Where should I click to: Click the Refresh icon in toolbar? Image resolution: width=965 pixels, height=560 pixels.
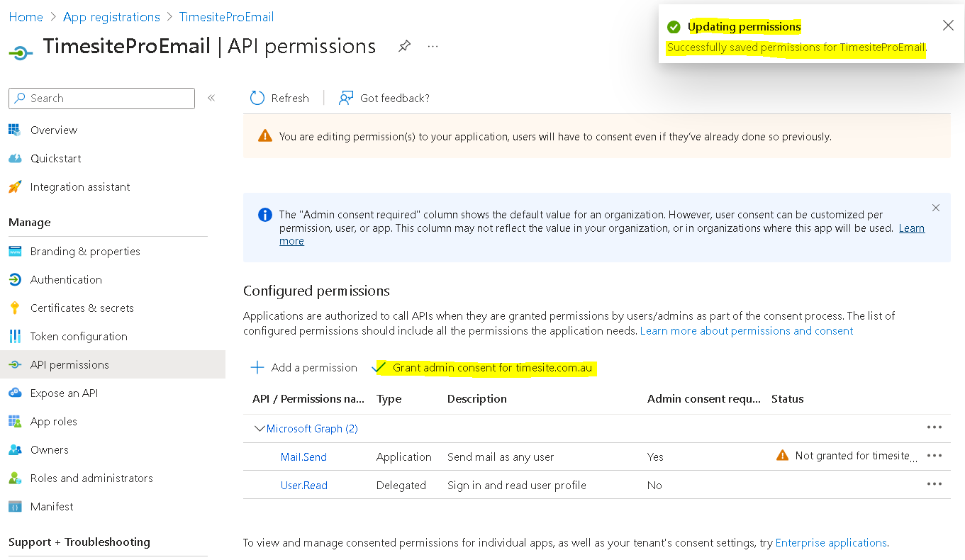(257, 98)
